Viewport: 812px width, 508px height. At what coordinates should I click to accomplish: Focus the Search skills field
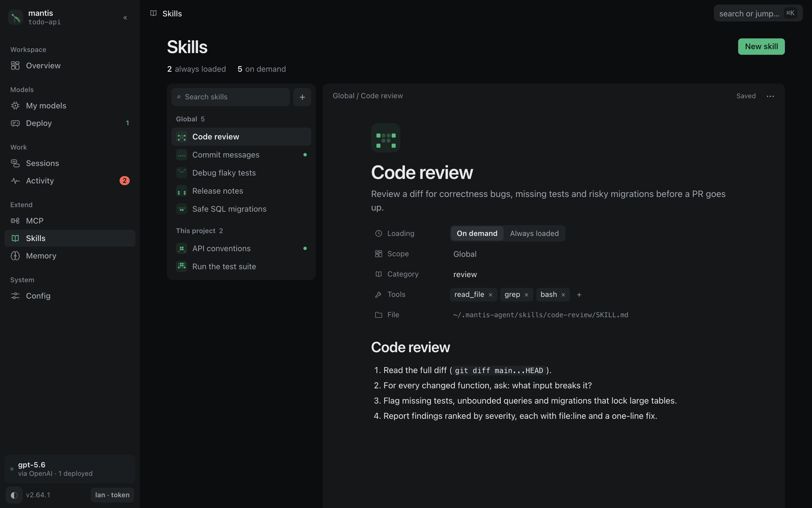point(230,97)
